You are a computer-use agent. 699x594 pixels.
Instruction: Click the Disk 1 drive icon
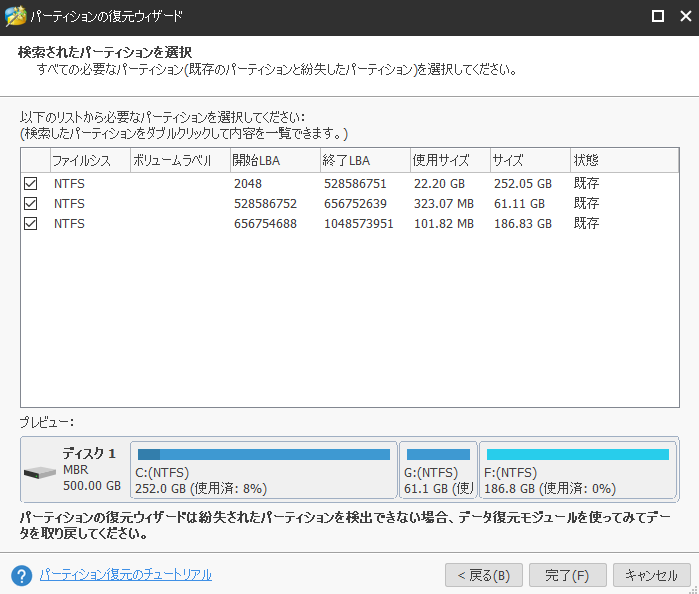pyautogui.click(x=40, y=472)
